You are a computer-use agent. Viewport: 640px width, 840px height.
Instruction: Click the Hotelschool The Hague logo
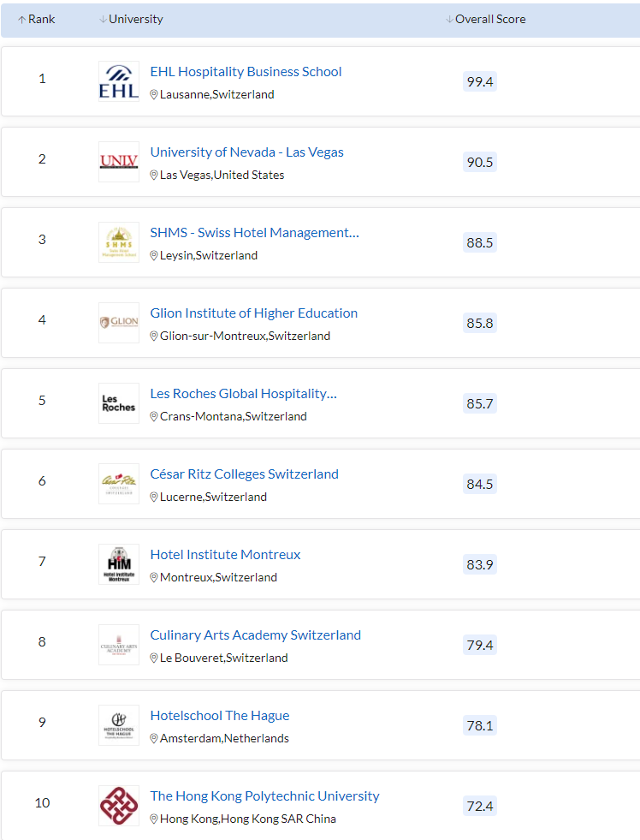click(119, 724)
